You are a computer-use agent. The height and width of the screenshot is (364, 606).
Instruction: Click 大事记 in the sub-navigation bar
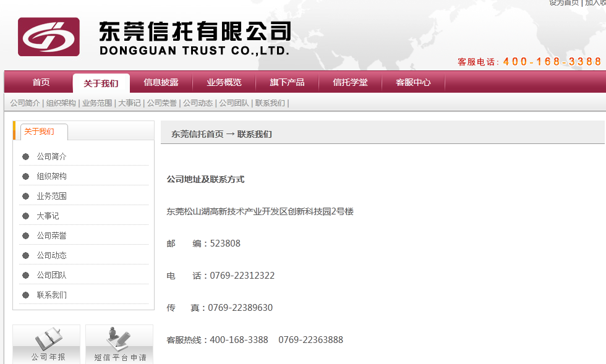[x=129, y=103]
